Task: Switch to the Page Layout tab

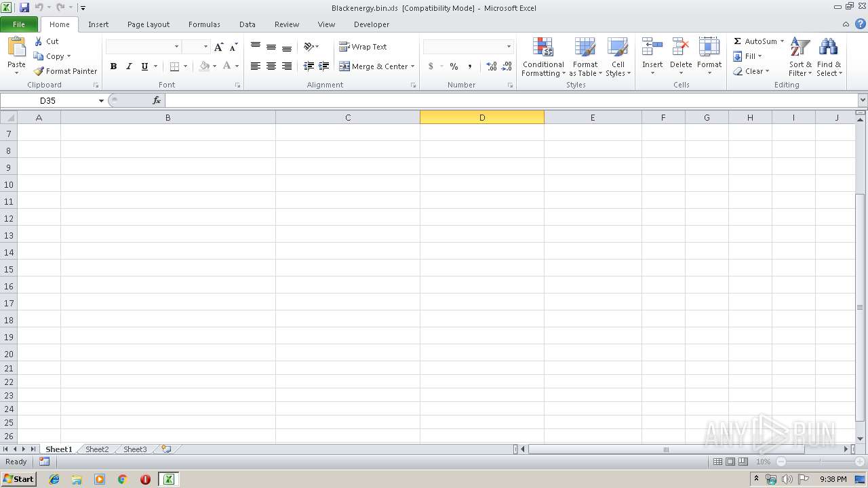Action: 149,24
